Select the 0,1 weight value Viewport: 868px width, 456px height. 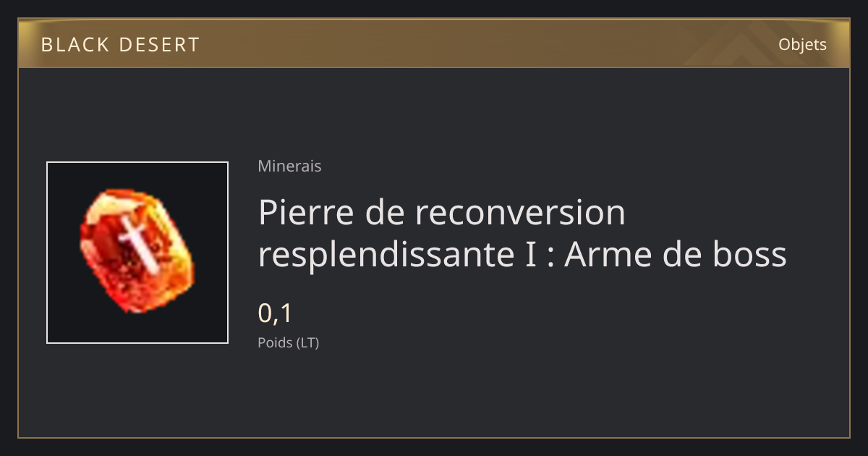click(275, 313)
